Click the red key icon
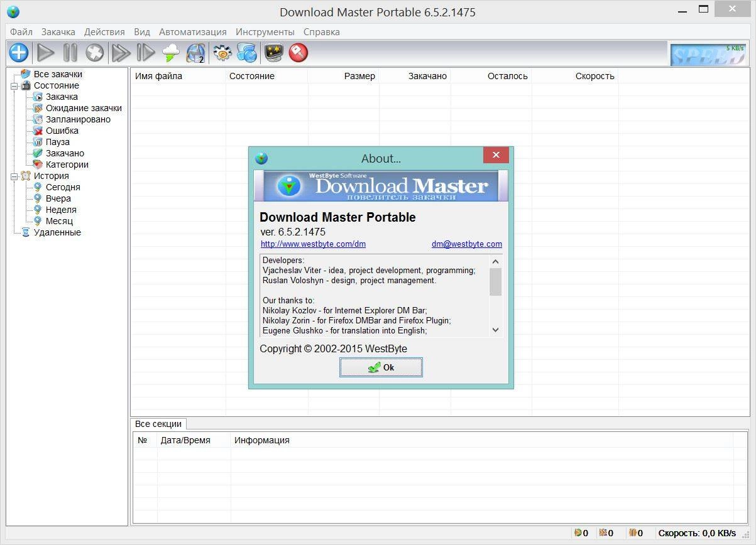 coord(299,53)
